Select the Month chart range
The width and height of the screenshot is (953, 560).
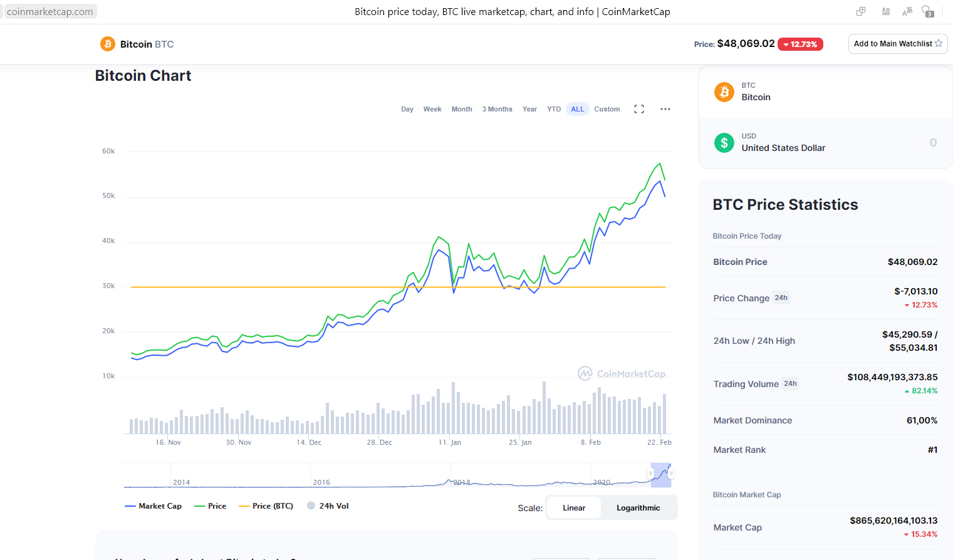pyautogui.click(x=462, y=109)
